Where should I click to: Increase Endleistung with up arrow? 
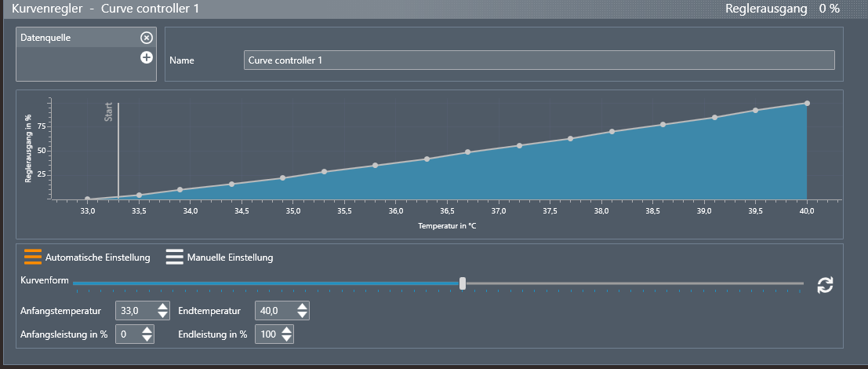[x=286, y=330]
